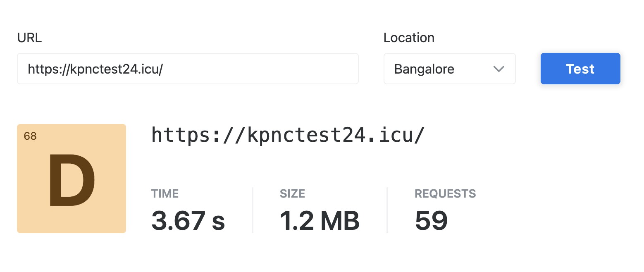This screenshot has height=272, width=644.
Task: Click the chevron arrow in Location selector
Action: (x=499, y=69)
